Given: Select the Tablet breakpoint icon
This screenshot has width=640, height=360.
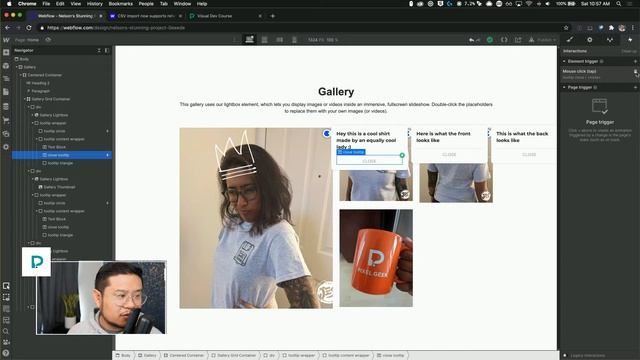Looking at the screenshot, I should point(264,40).
